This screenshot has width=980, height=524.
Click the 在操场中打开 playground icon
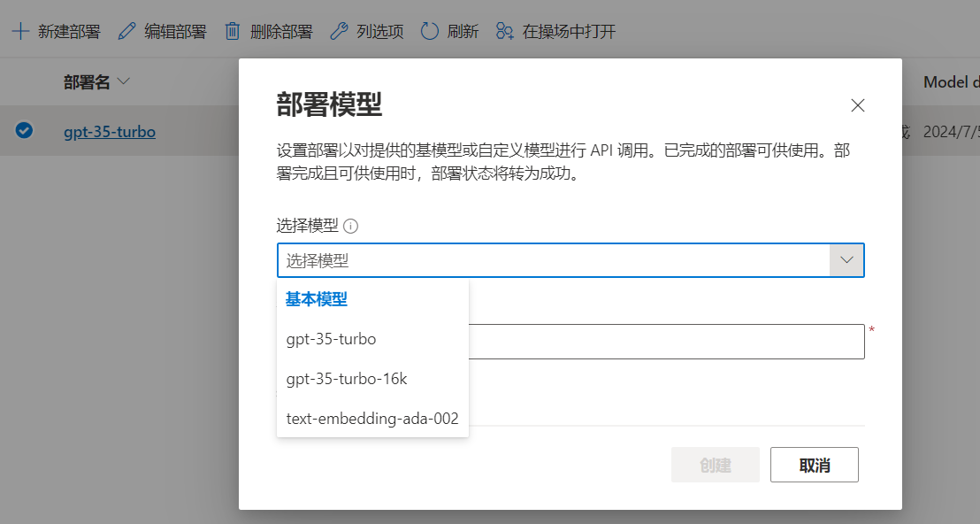pos(504,30)
